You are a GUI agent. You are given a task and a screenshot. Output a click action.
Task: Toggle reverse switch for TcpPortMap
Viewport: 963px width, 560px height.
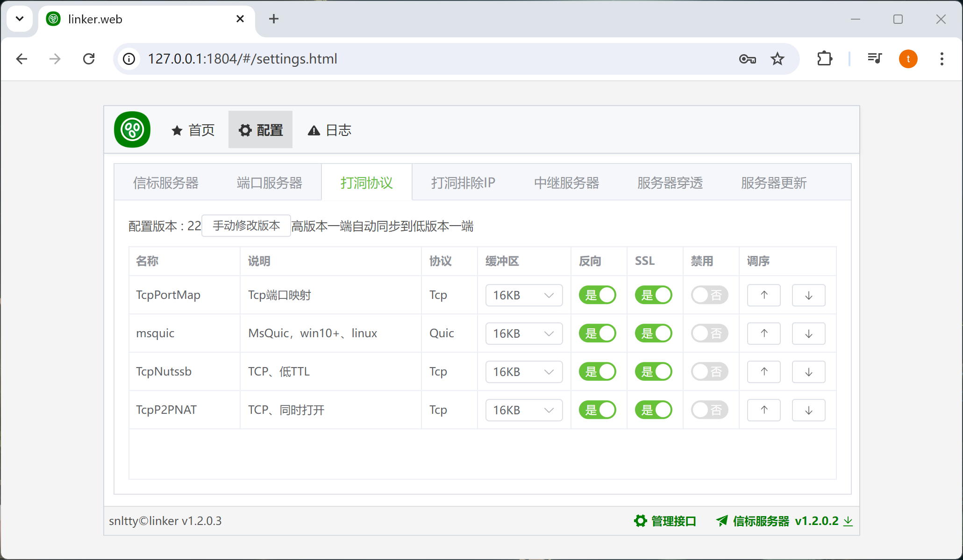tap(597, 295)
